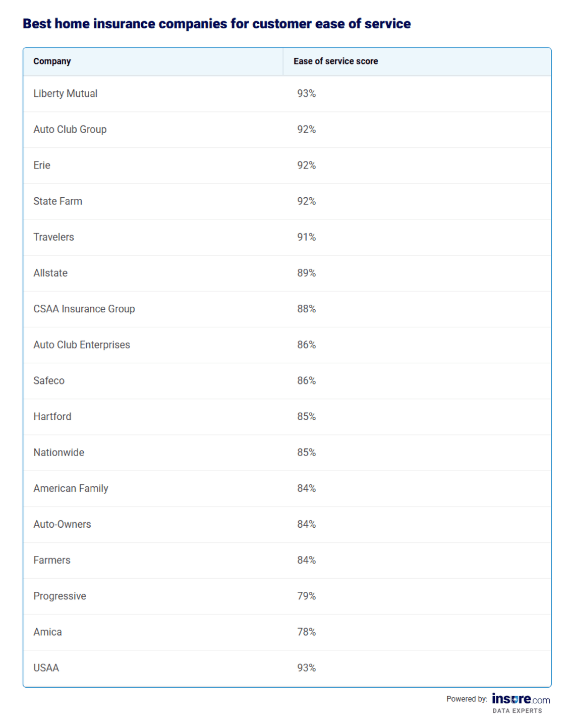The image size is (575, 728).
Task: Click on Auto Club Group company name
Action: (70, 129)
